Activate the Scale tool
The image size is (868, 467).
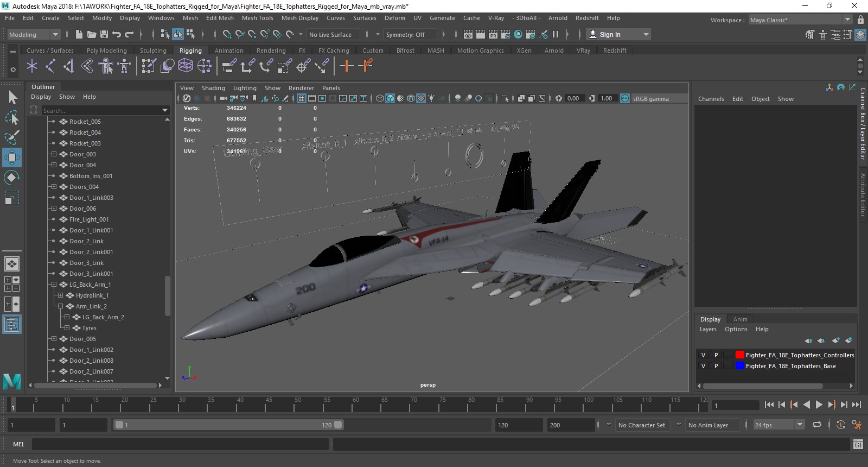(12, 197)
